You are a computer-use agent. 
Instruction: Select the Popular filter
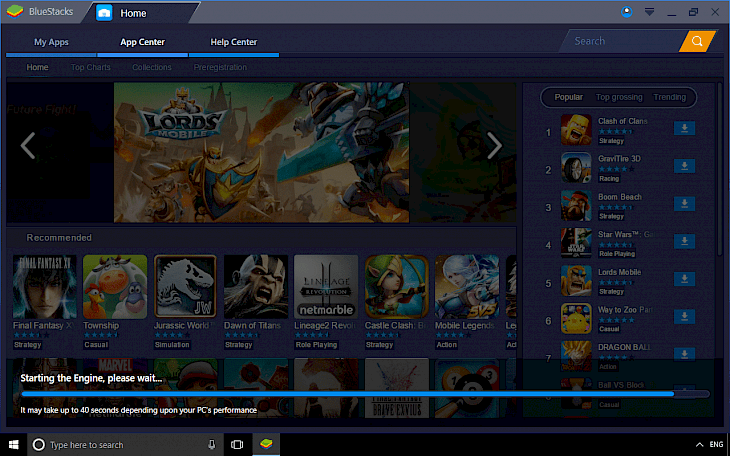568,97
